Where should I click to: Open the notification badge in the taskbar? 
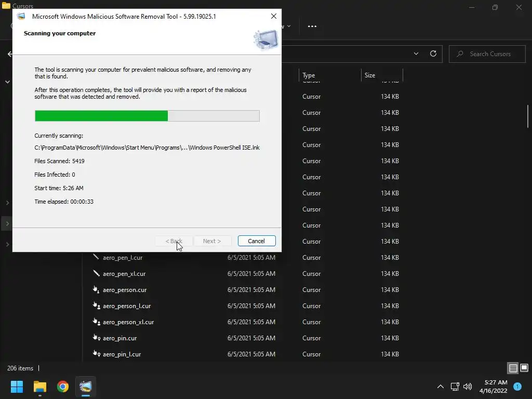[x=517, y=386]
